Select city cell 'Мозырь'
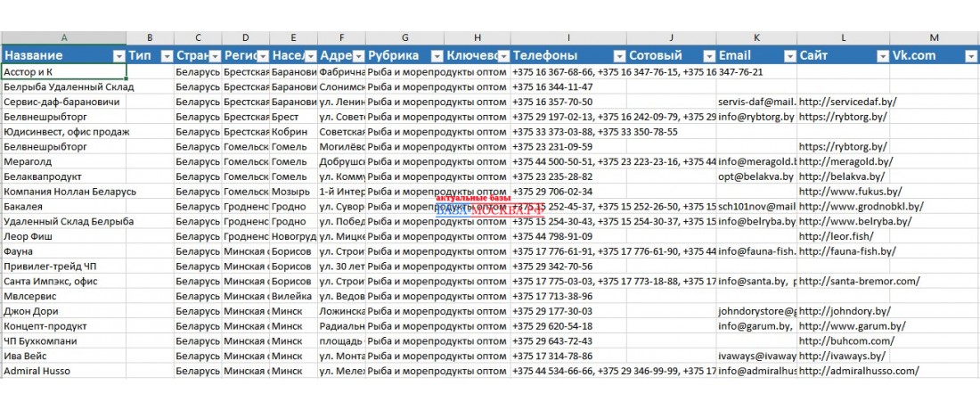The image size is (980, 410). click(294, 192)
